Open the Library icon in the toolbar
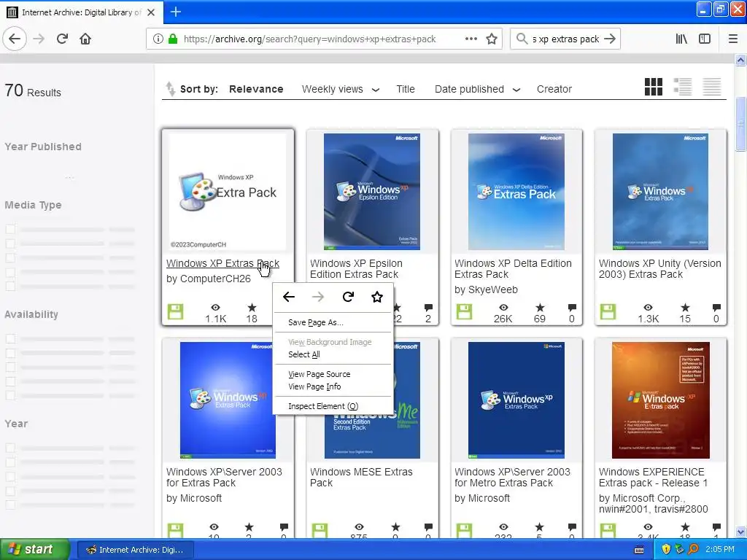Image resolution: width=747 pixels, height=560 pixels. [681, 39]
